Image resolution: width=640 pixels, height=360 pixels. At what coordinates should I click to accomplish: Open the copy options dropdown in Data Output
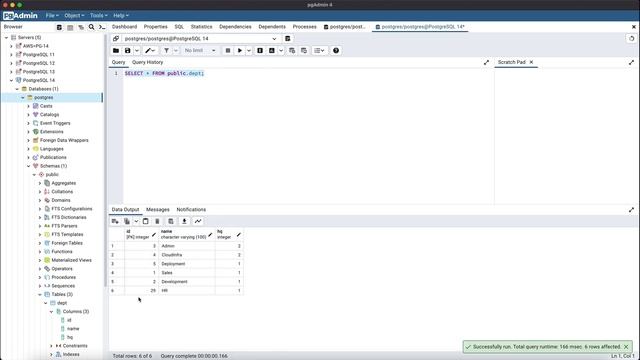[x=136, y=221]
